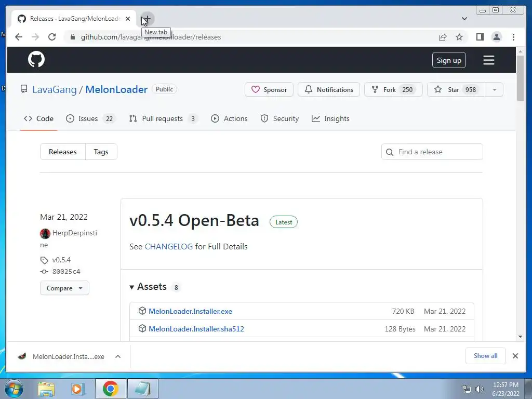Click the address bar URL

click(x=151, y=37)
